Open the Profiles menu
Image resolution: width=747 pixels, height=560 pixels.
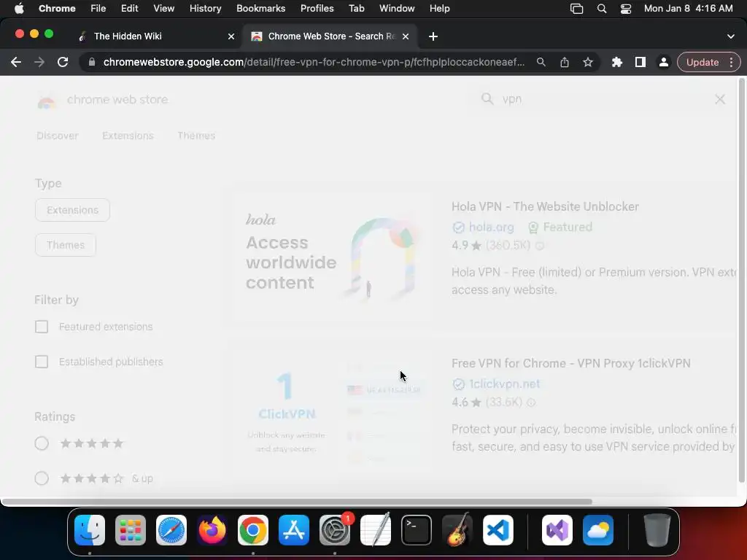[x=317, y=9]
